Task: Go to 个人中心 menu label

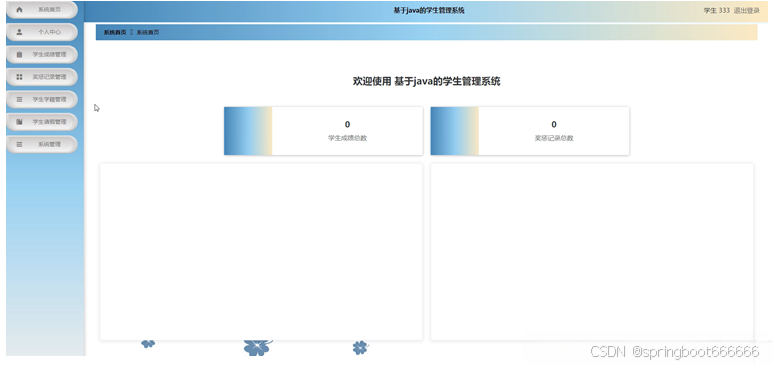Action: pos(49,32)
